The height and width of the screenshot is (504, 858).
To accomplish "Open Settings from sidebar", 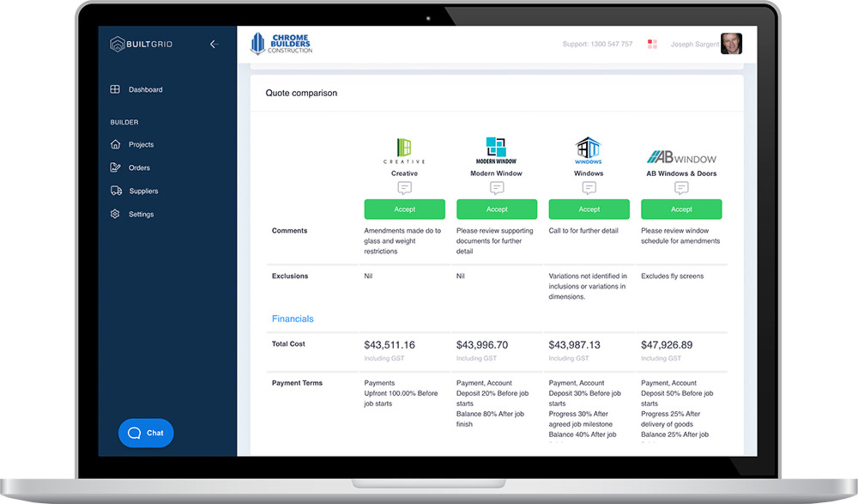I will tap(141, 214).
